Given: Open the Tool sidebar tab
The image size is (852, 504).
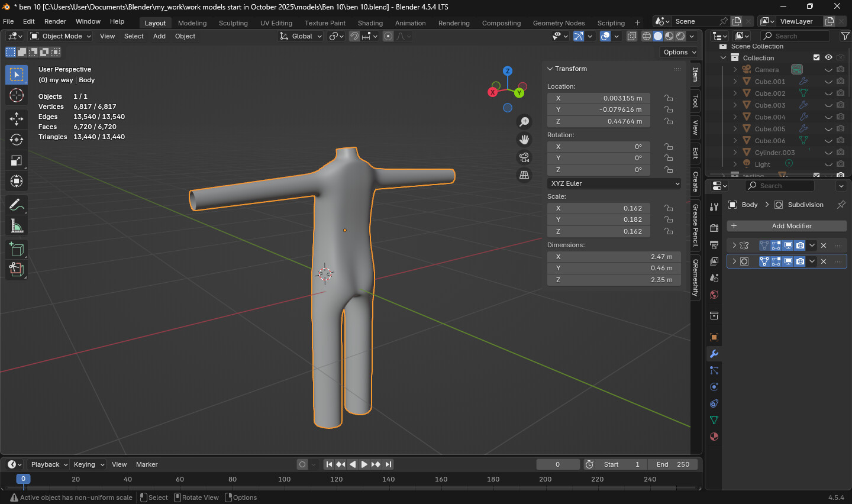Looking at the screenshot, I should pos(696,101).
